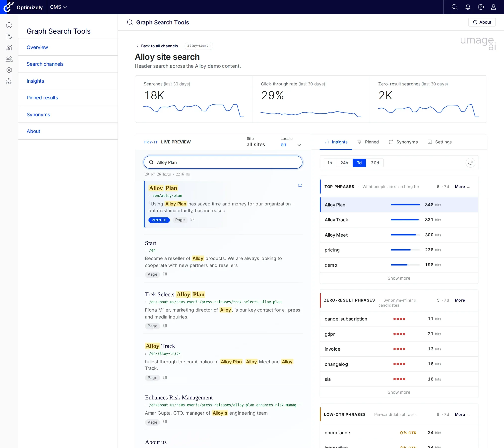Open the Alloy Track result title
Viewport: 504px width, 448px height.
160,346
